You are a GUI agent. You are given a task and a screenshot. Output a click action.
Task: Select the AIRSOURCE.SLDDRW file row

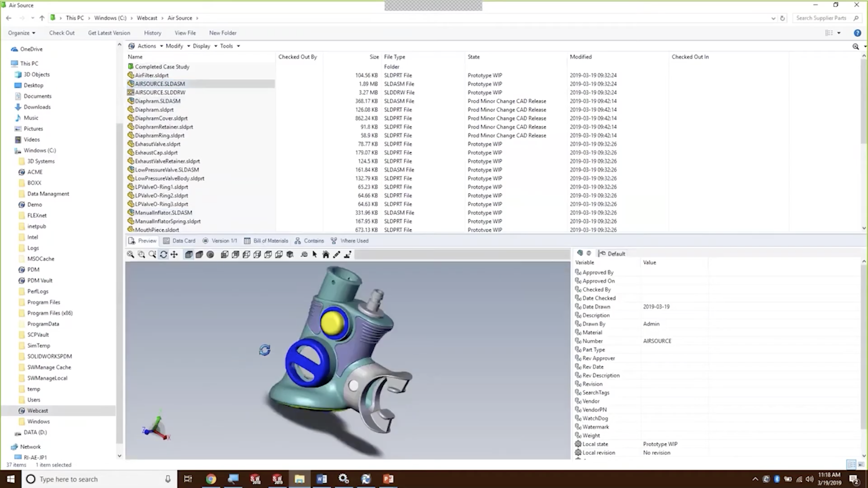coord(201,93)
